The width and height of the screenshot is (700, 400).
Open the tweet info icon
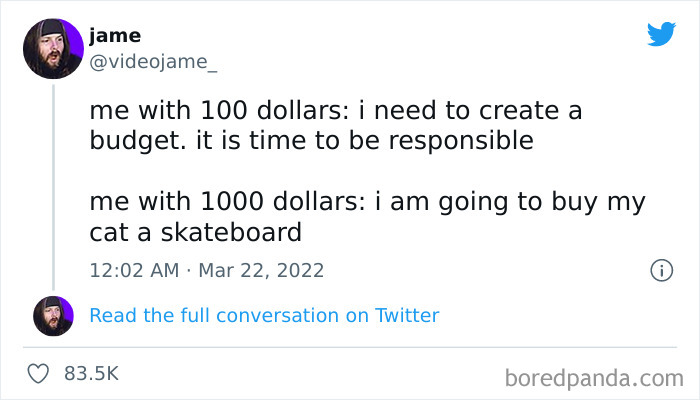click(x=660, y=270)
